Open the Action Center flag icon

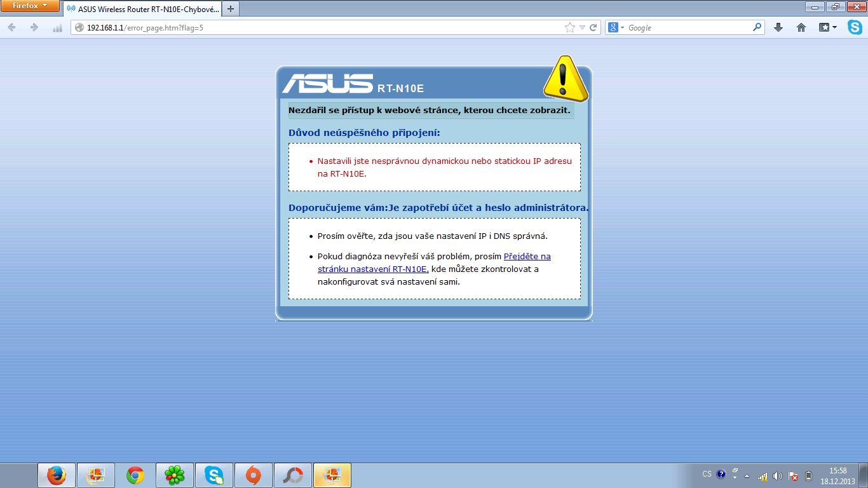click(x=793, y=475)
